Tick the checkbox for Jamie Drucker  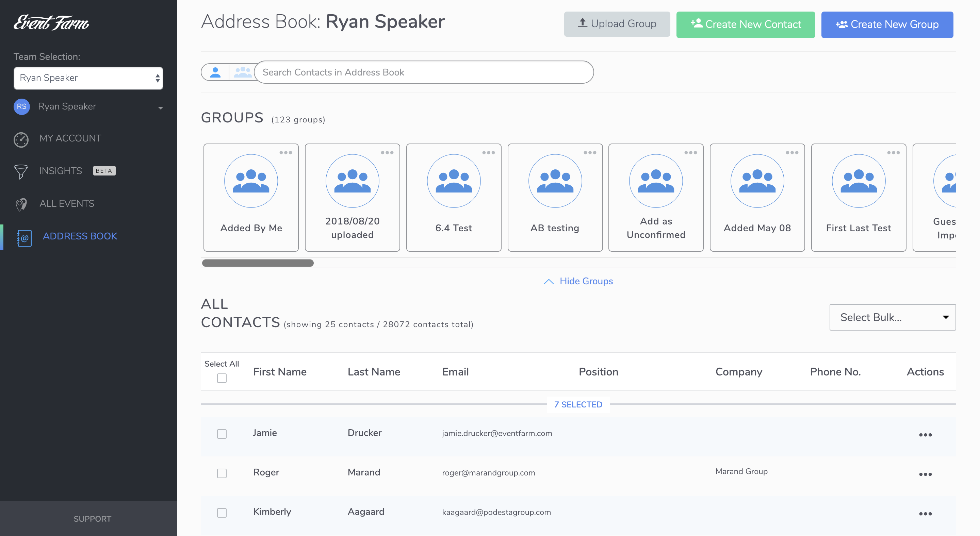click(x=222, y=434)
